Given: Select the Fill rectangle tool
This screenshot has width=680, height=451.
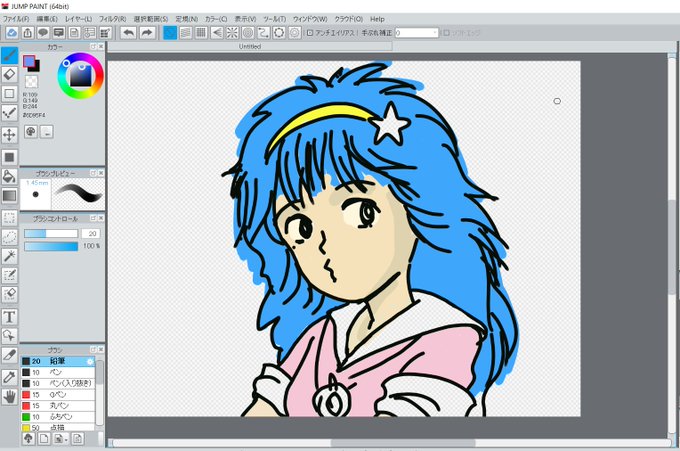Looking at the screenshot, I should pos(10,157).
